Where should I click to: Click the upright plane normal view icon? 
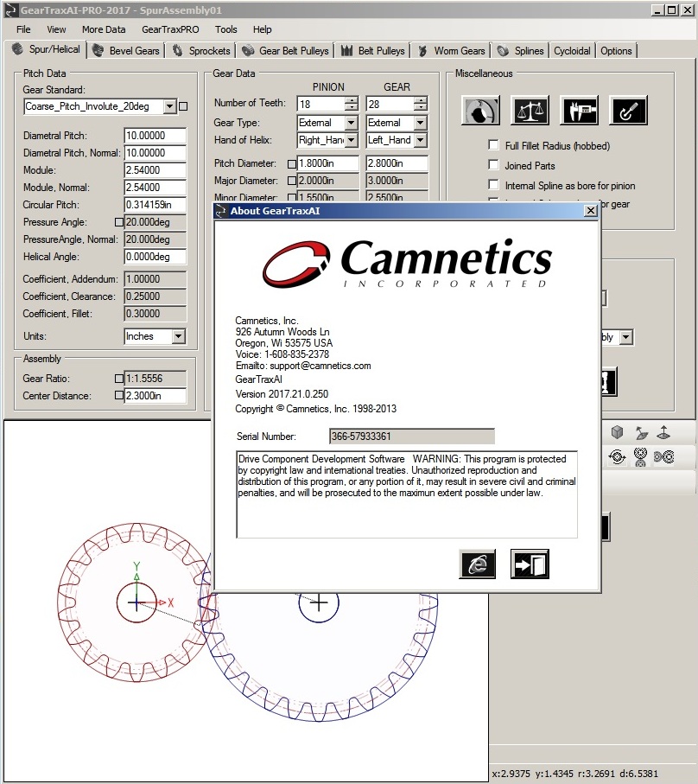(x=663, y=432)
